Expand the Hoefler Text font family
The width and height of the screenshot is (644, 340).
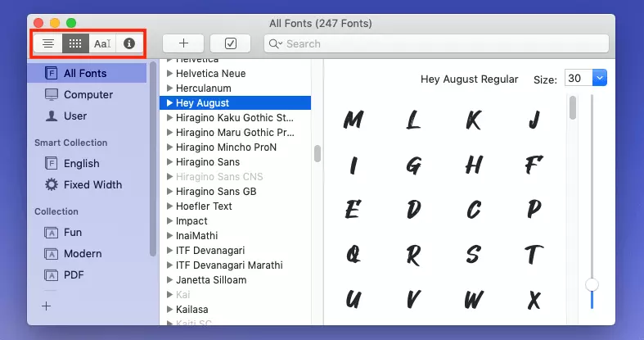click(x=169, y=206)
